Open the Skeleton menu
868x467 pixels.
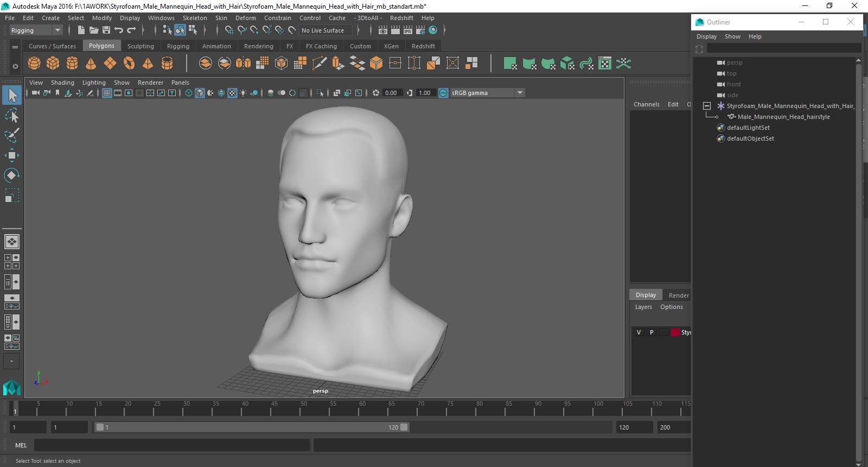click(x=195, y=18)
